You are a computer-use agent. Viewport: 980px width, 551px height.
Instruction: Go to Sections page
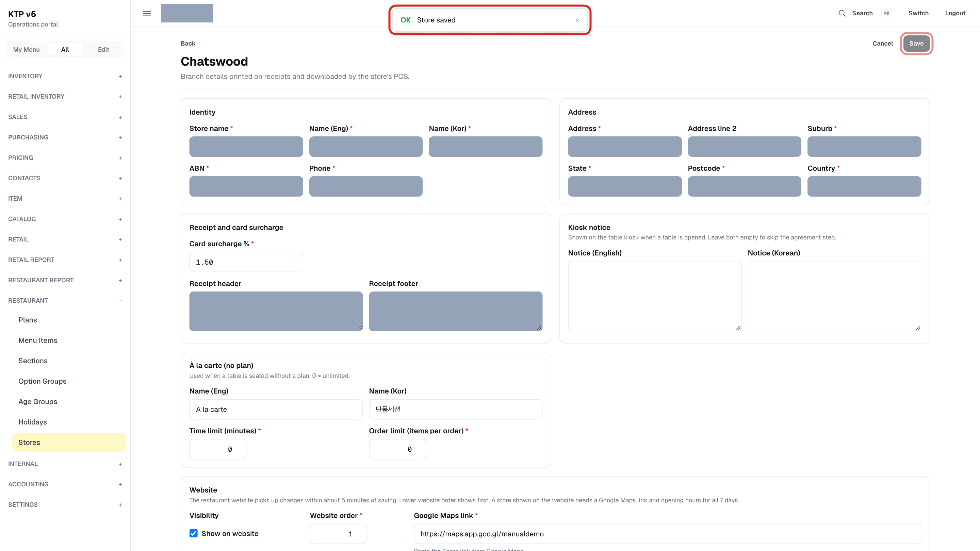click(x=69, y=361)
